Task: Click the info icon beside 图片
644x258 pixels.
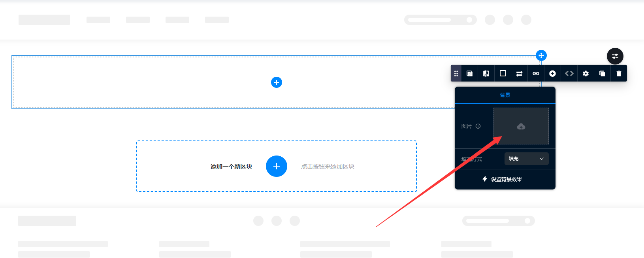Action: click(x=478, y=126)
